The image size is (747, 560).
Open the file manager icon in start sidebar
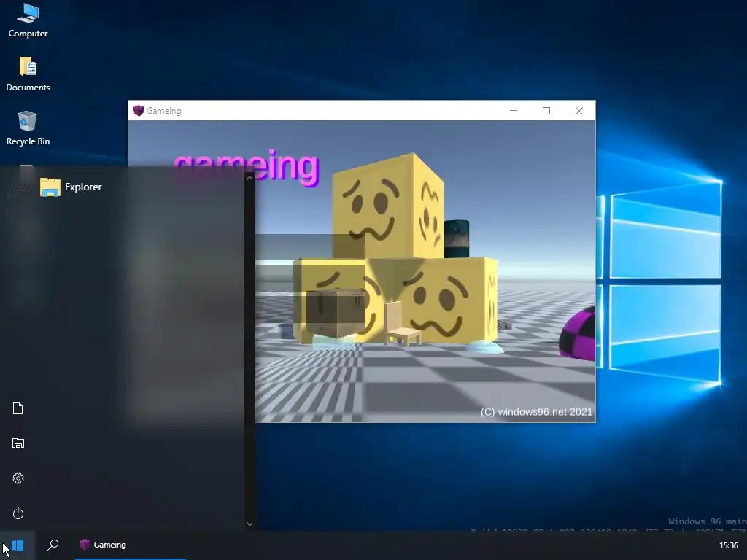18,443
